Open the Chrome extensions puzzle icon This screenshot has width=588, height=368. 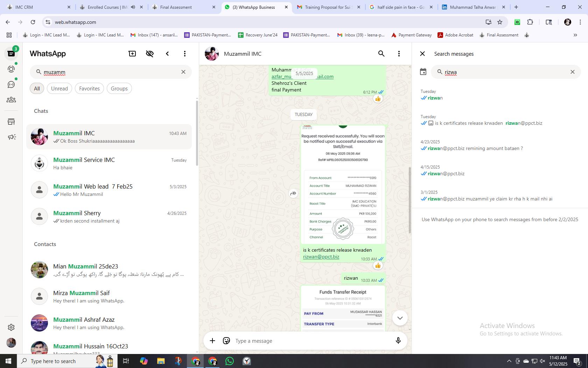pyautogui.click(x=530, y=22)
